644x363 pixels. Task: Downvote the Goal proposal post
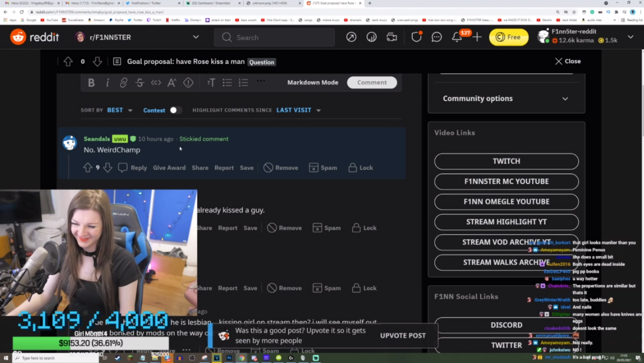[98, 62]
